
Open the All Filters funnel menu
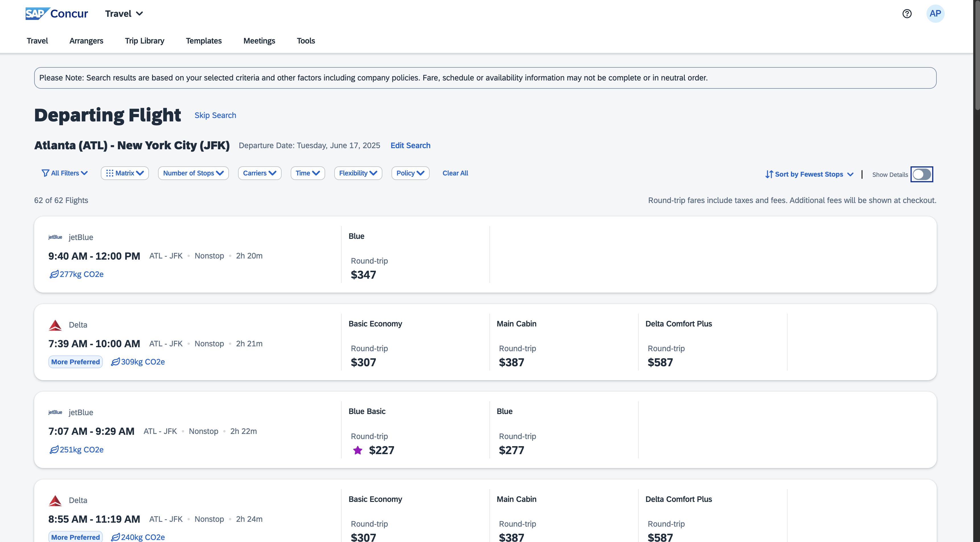pyautogui.click(x=64, y=173)
